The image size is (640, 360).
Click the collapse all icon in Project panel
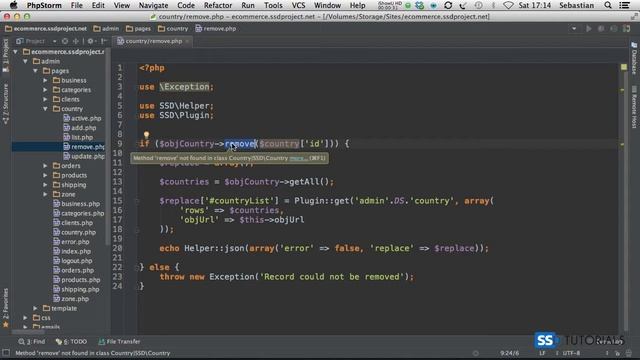pyautogui.click(x=76, y=41)
